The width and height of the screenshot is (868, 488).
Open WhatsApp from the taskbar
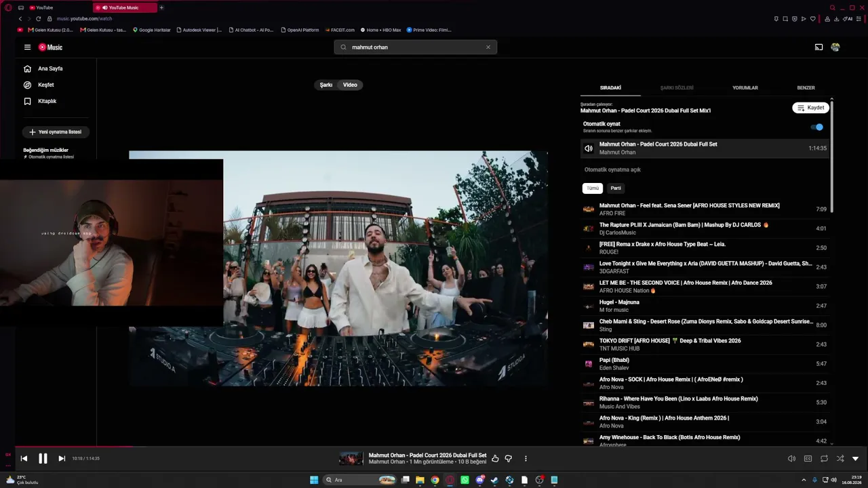(x=465, y=480)
